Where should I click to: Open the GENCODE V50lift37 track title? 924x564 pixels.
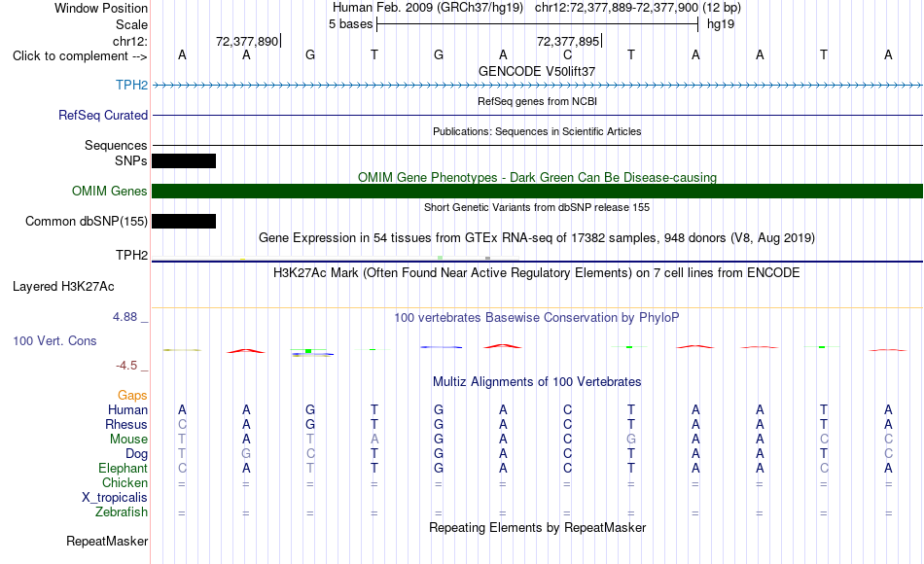click(x=537, y=71)
